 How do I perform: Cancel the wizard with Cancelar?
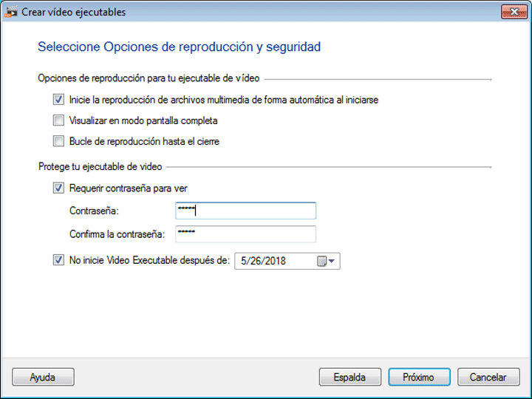click(488, 377)
